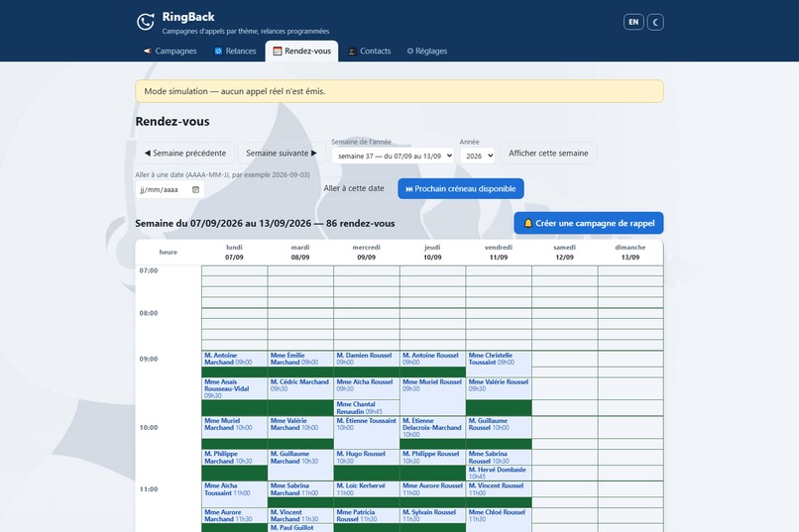Viewport: 799px width, 532px height.
Task: Open Mme Aïcha Roussel 09h30 appointment
Action: point(367,389)
